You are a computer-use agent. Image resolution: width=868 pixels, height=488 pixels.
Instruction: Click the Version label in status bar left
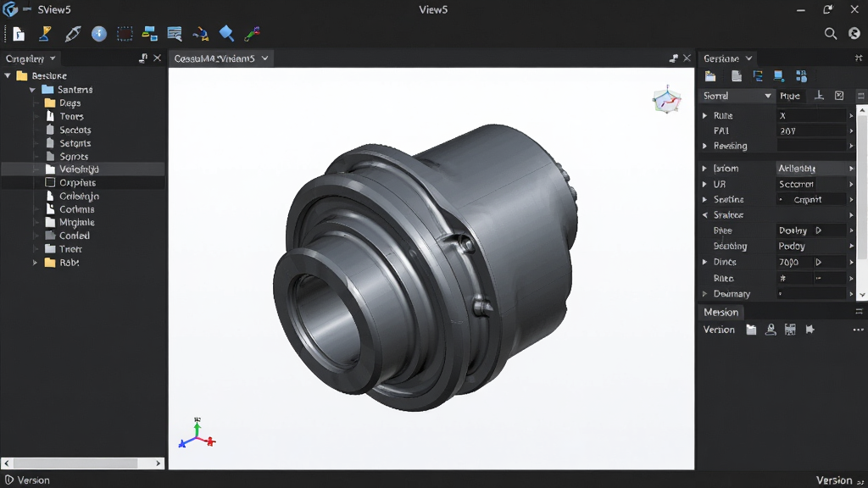tap(33, 480)
